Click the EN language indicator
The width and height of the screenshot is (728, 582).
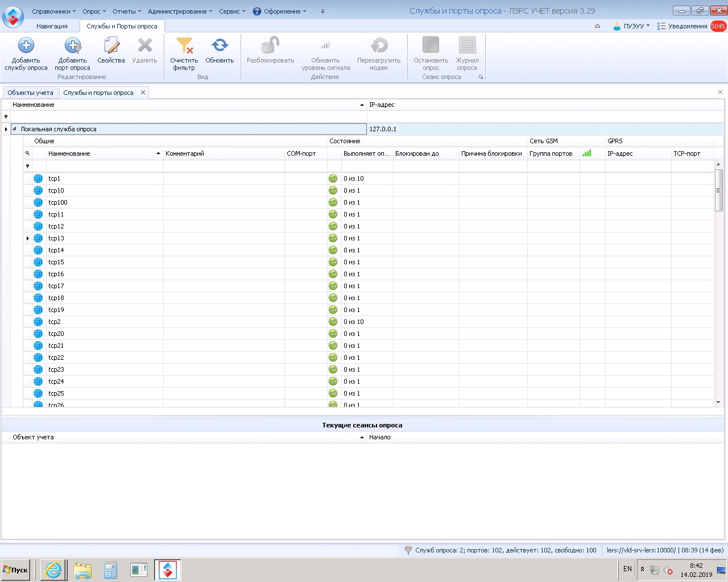click(x=627, y=569)
